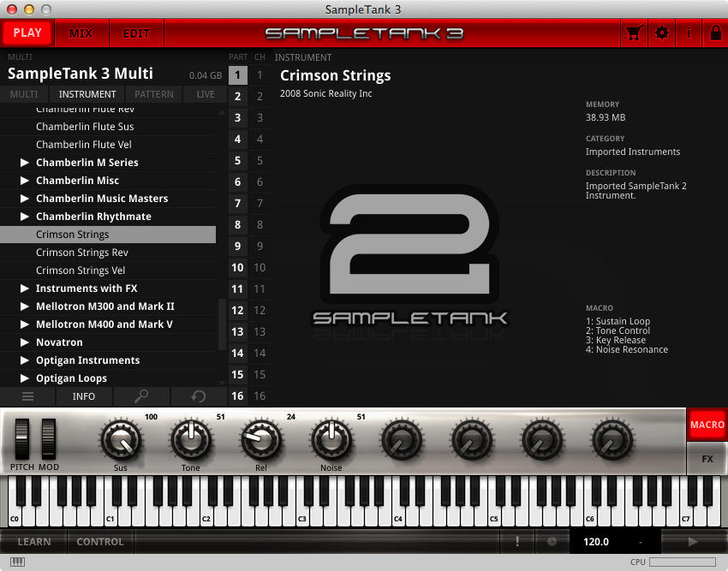Switch to PLAY view

27,33
